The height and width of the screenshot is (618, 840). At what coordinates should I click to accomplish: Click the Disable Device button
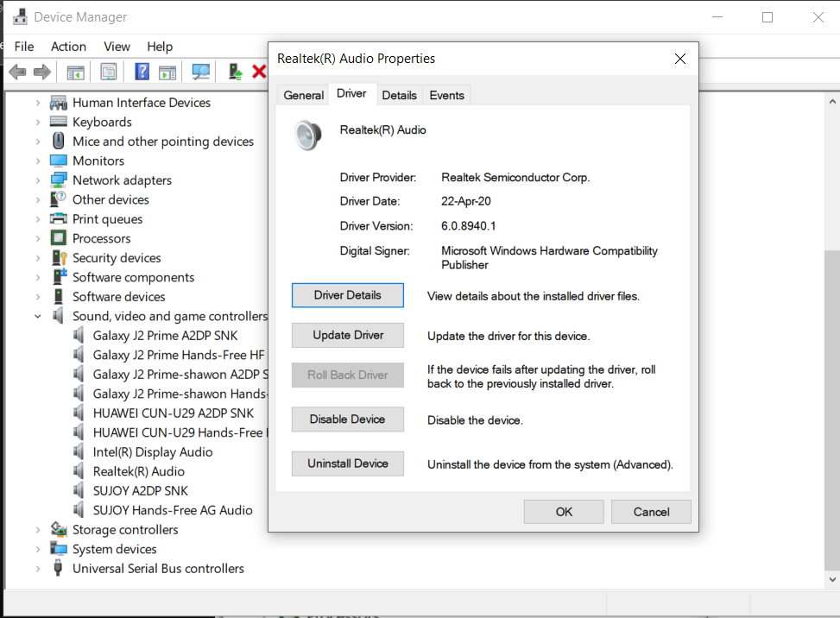click(348, 419)
